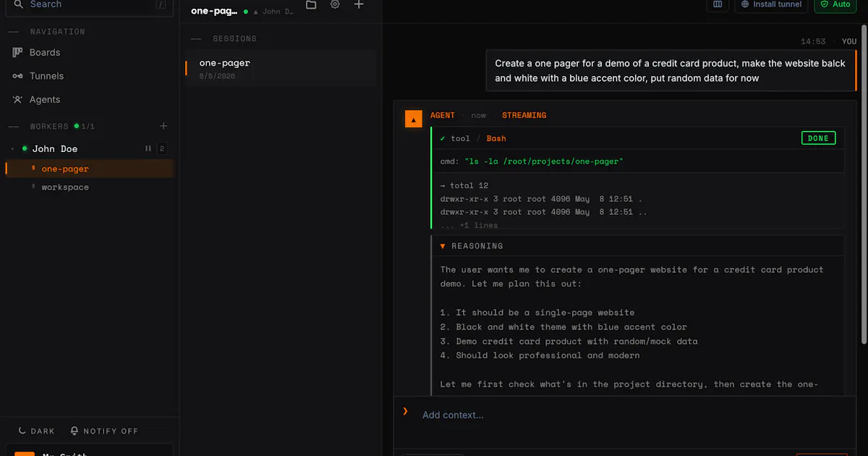Click the DONE badge on Bash tool
This screenshot has height=456, width=868.
(818, 138)
